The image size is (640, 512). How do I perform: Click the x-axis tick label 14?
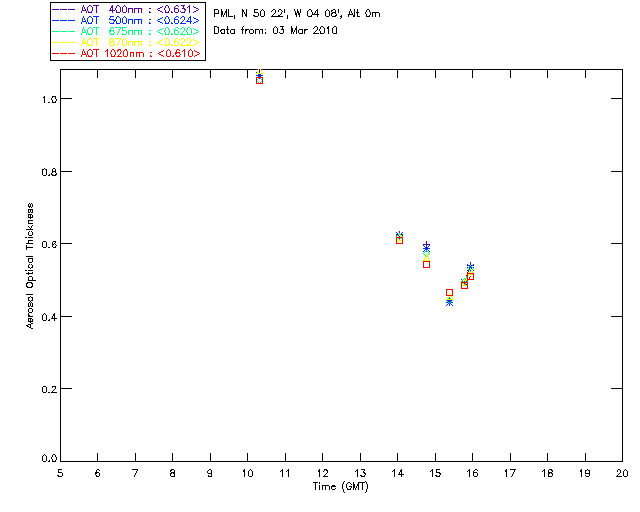coord(398,473)
